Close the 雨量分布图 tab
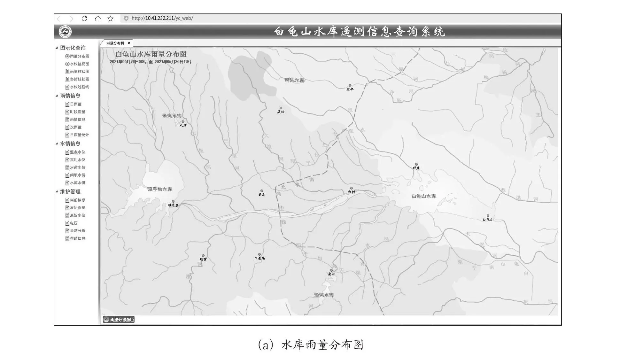Screen dimensions: 619x364 click(x=129, y=43)
